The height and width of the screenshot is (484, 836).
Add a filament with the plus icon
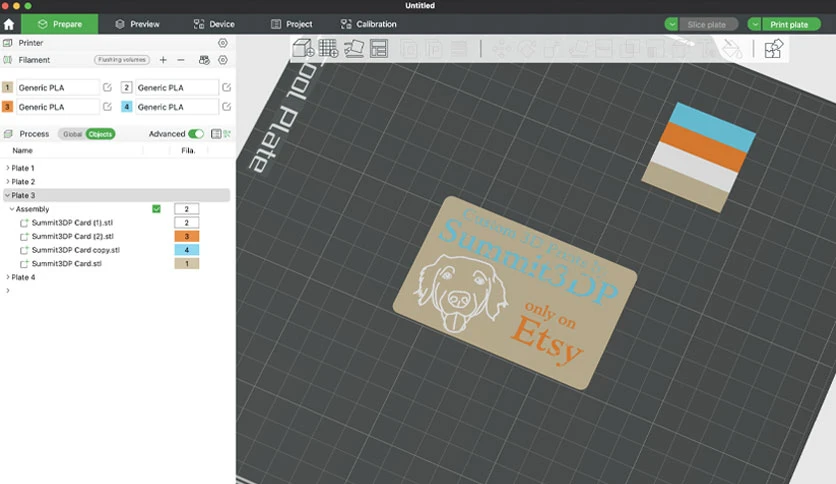(x=163, y=60)
